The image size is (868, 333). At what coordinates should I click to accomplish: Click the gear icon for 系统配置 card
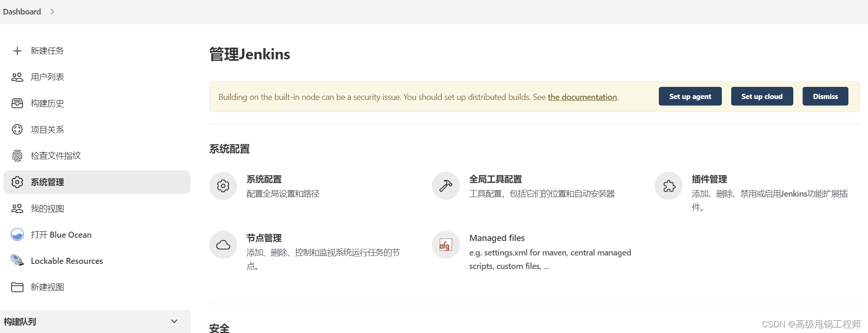(223, 186)
